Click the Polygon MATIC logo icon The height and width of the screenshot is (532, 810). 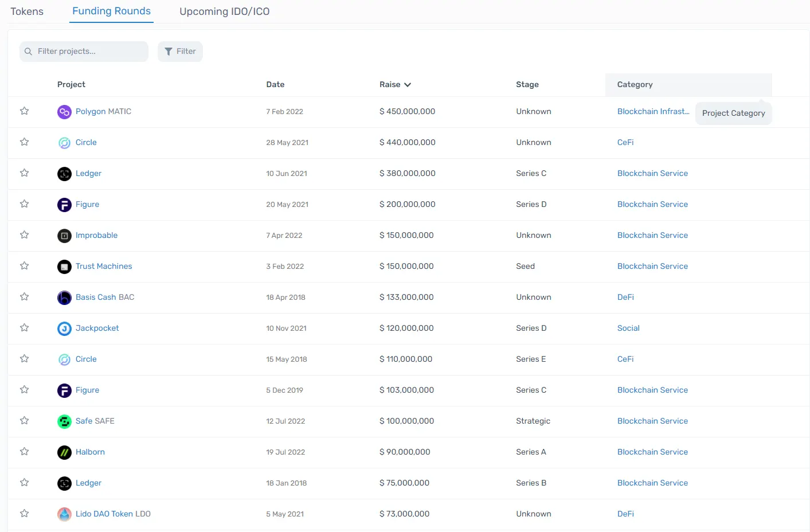pos(64,112)
